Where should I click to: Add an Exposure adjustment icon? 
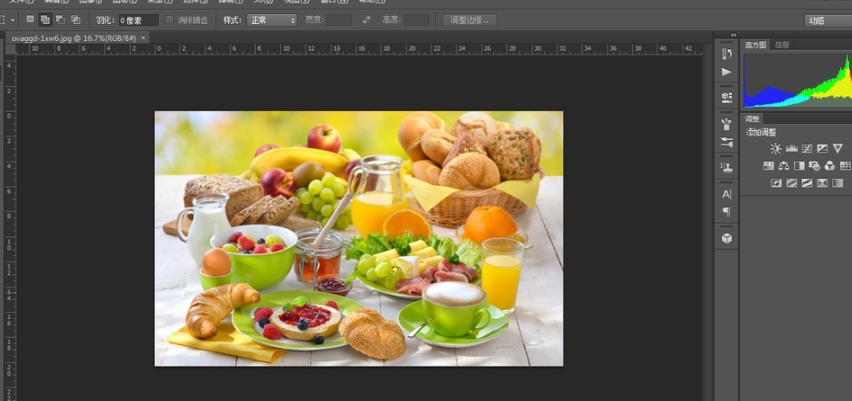point(822,148)
